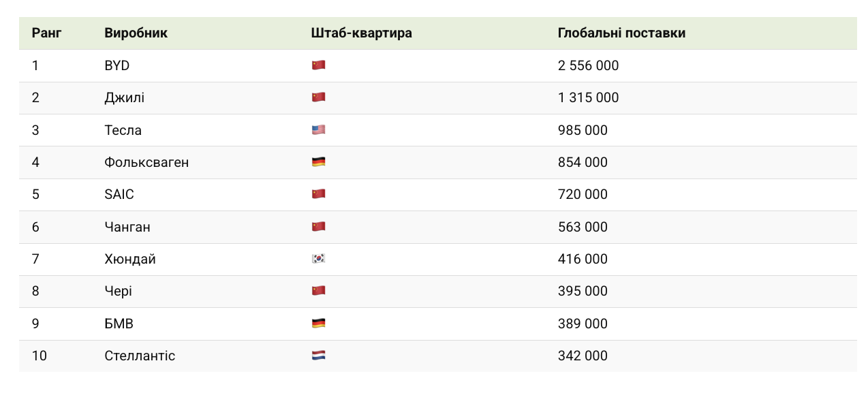868x406 pixels.
Task: Click the Глобальні поставки column header
Action: point(621,33)
